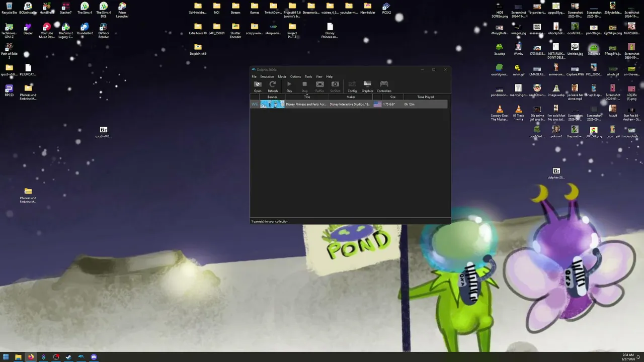Open the Help menu in Dolphin
The height and width of the screenshot is (362, 644).
[x=330, y=76]
